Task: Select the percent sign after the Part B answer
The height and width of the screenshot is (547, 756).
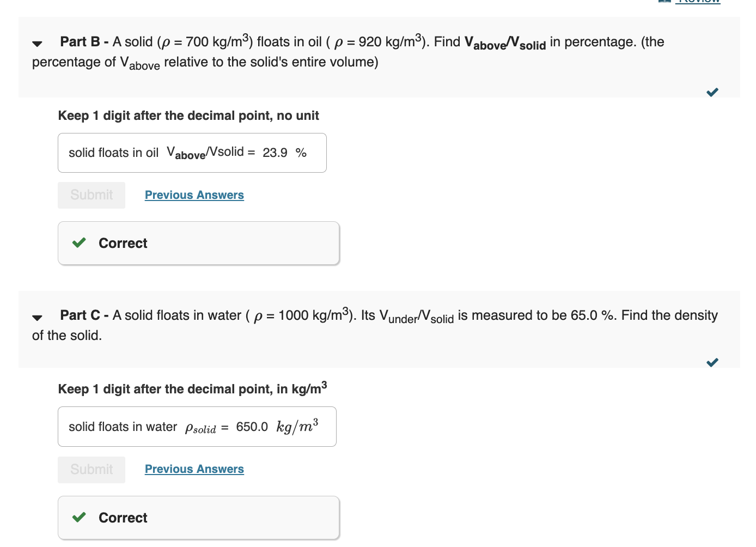Action: [302, 153]
